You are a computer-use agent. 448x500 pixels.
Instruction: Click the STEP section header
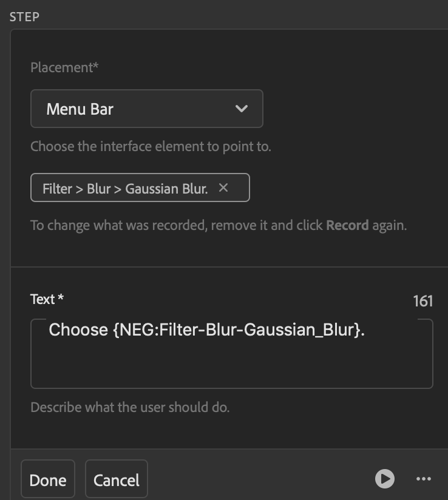(24, 16)
